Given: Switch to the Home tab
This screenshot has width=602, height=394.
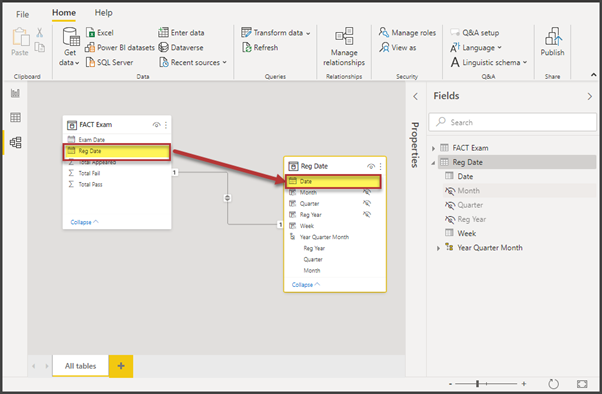Looking at the screenshot, I should point(64,13).
